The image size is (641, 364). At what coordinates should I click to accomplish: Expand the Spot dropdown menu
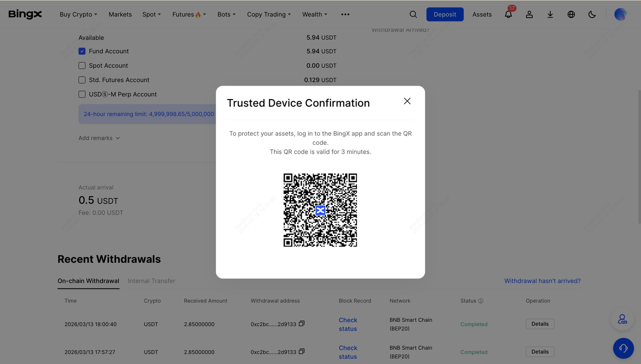click(x=152, y=15)
